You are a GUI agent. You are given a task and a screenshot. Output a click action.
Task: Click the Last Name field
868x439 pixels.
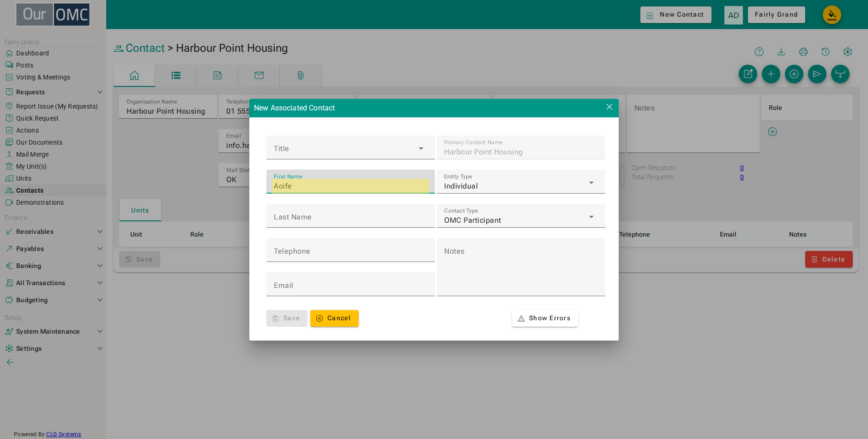(350, 216)
